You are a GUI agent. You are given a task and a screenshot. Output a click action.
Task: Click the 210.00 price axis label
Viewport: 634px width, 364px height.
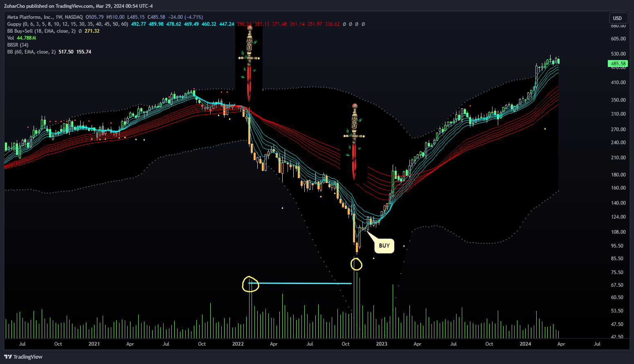618,158
